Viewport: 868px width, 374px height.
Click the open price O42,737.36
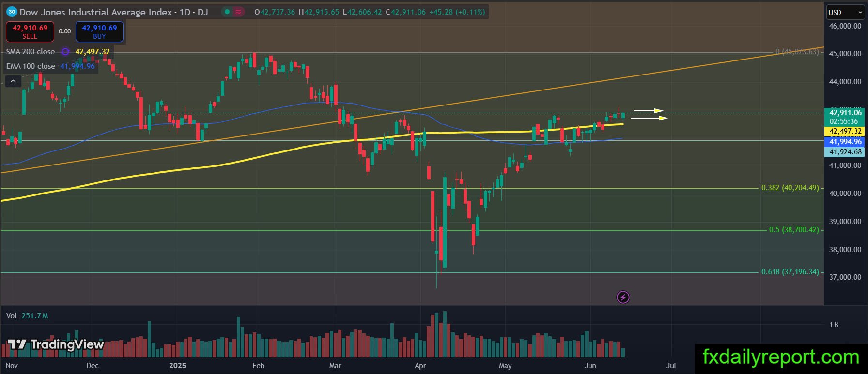coord(275,12)
